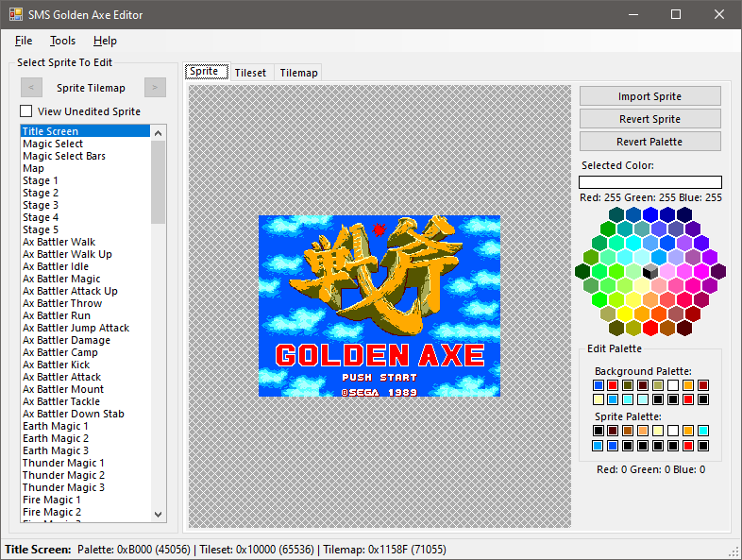Open the Help menu
The image size is (742, 560).
105,41
